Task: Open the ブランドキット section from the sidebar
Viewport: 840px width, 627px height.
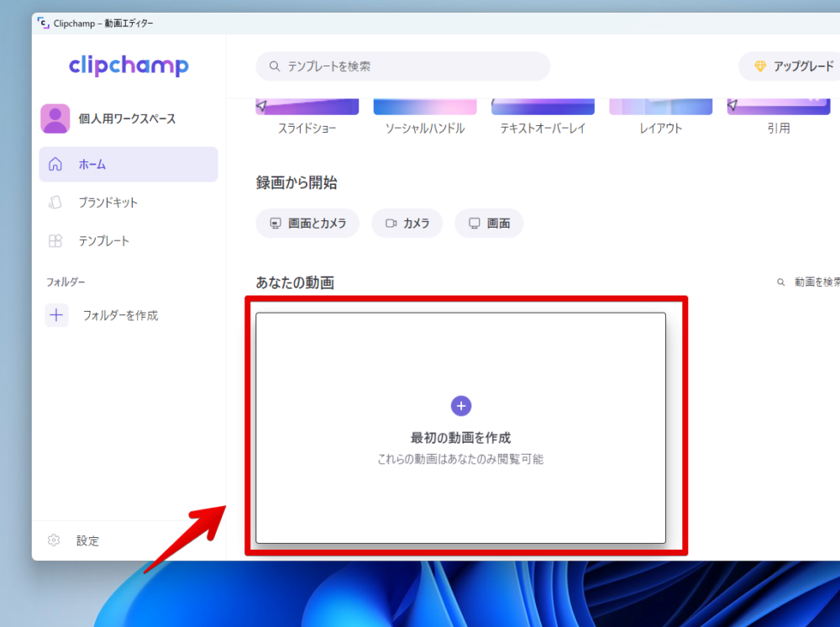Action: coord(54,202)
